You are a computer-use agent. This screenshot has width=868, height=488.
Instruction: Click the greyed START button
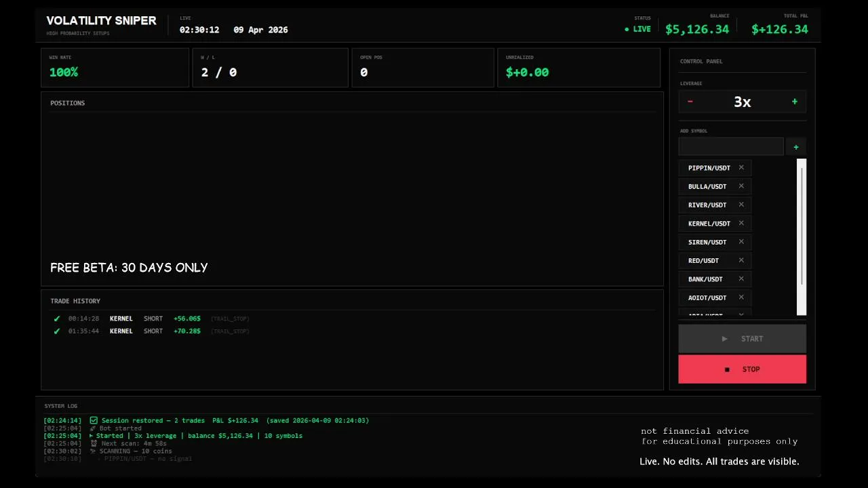[x=743, y=338]
